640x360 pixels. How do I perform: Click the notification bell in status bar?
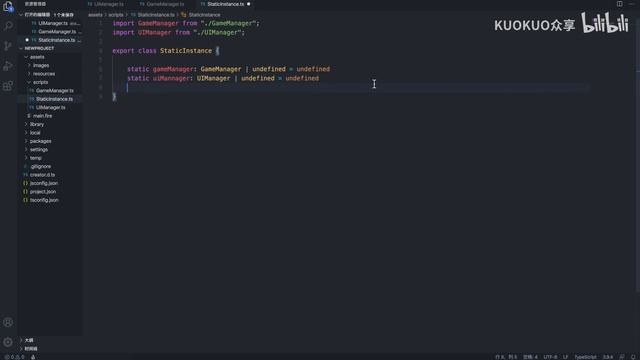point(633,357)
